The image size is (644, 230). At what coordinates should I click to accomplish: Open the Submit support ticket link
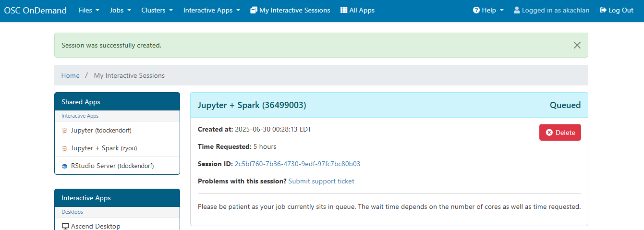coord(321,181)
